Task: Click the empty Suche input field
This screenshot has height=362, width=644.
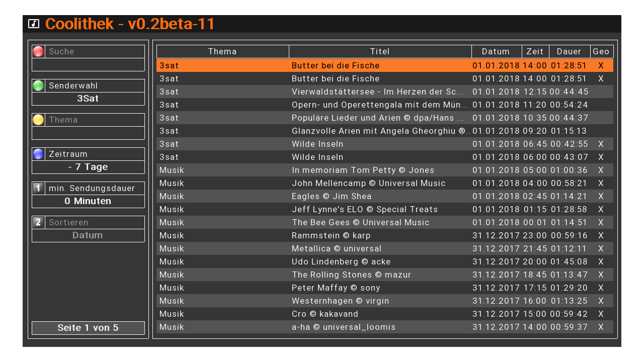Action: [x=88, y=64]
